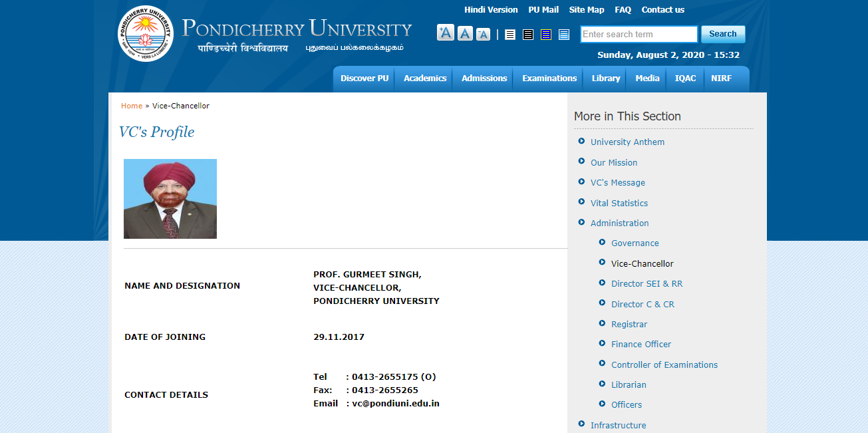Image resolution: width=868 pixels, height=433 pixels.
Task: Open University Anthem in the sidebar
Action: (627, 142)
